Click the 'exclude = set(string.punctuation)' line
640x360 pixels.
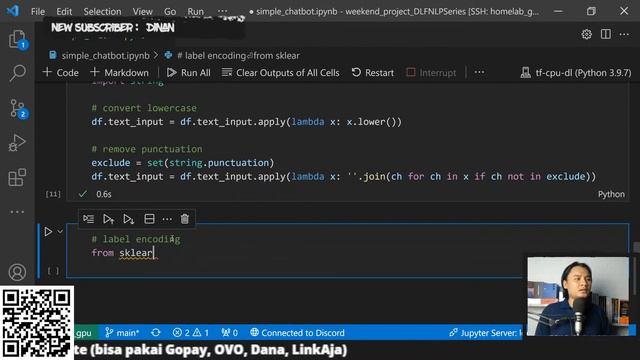[182, 163]
